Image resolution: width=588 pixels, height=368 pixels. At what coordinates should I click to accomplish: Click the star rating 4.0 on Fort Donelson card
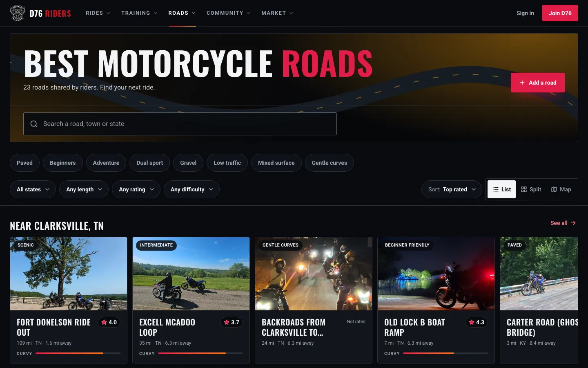coord(109,322)
